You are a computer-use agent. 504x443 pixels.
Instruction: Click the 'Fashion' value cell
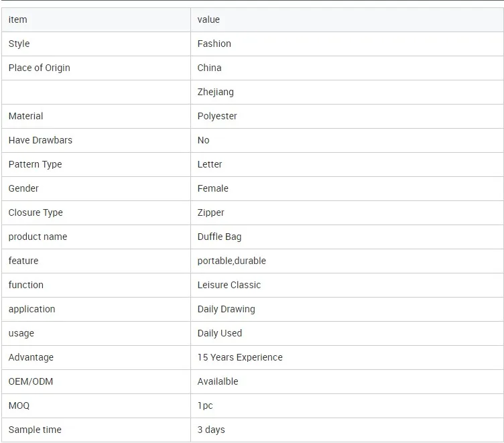[x=214, y=44]
